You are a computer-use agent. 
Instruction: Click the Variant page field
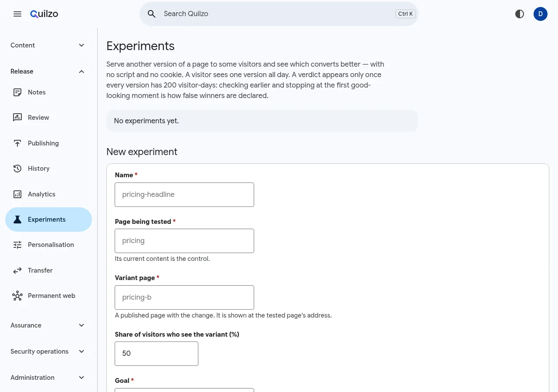coord(184,297)
